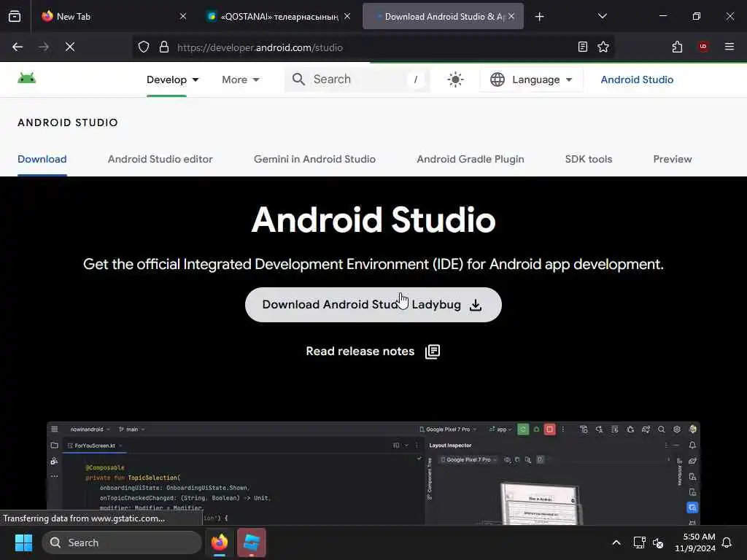Image resolution: width=747 pixels, height=560 pixels.
Task: Show hidden system tray icons chevron
Action: tap(616, 542)
